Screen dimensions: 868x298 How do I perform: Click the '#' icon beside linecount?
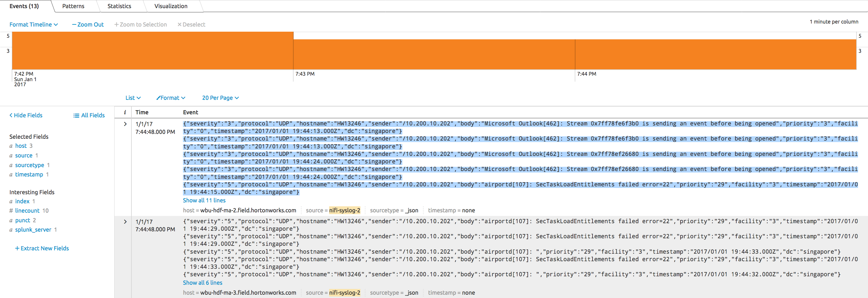(x=11, y=210)
